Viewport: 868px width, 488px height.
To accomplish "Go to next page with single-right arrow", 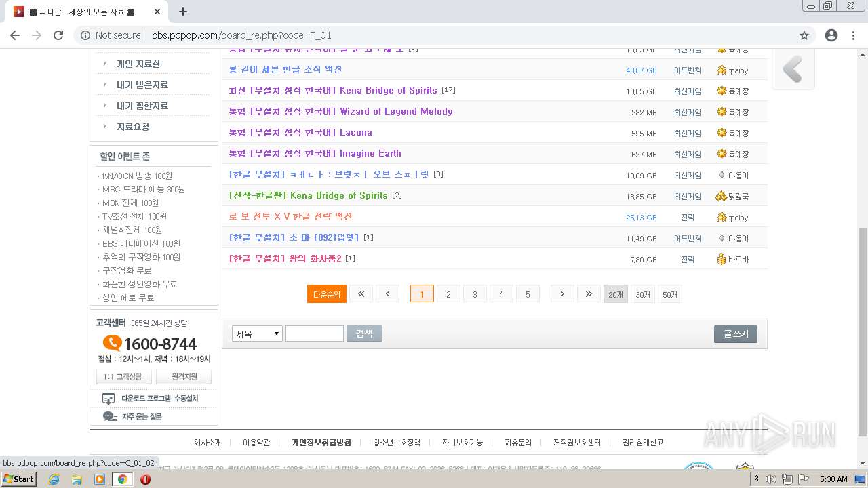I will click(x=561, y=293).
